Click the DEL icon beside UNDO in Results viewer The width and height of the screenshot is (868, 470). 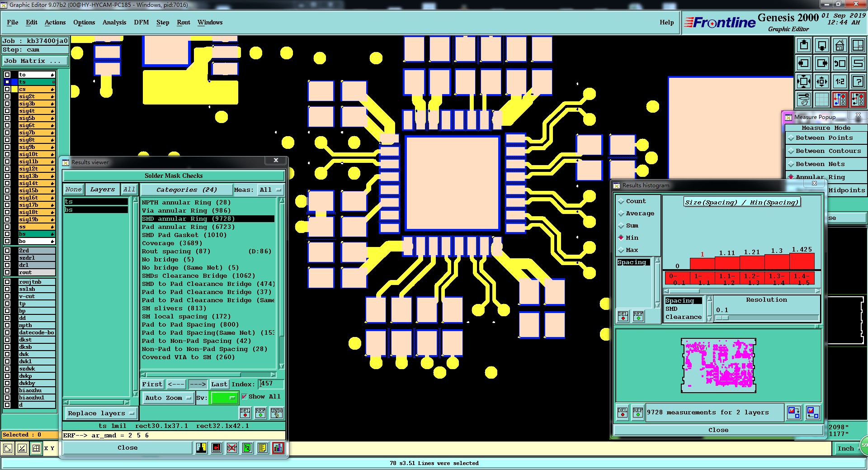point(245,413)
